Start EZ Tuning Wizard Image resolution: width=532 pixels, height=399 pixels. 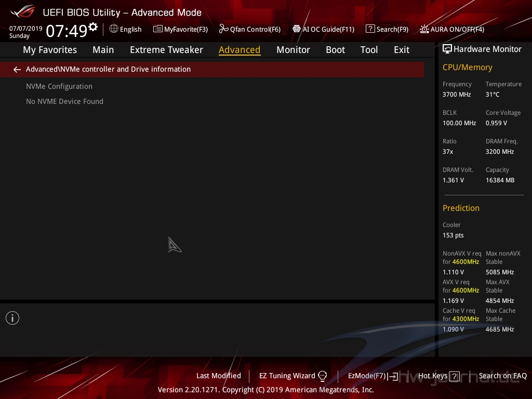pyautogui.click(x=287, y=376)
